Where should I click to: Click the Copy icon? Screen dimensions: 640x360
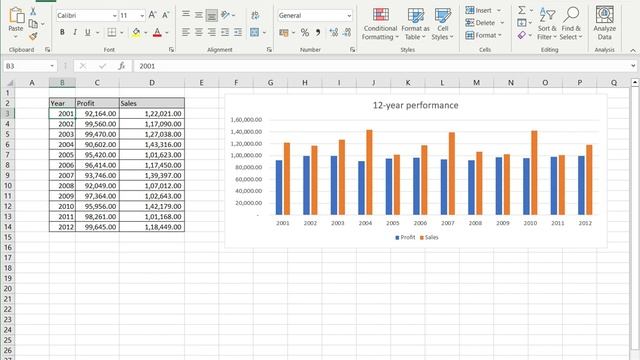33,24
